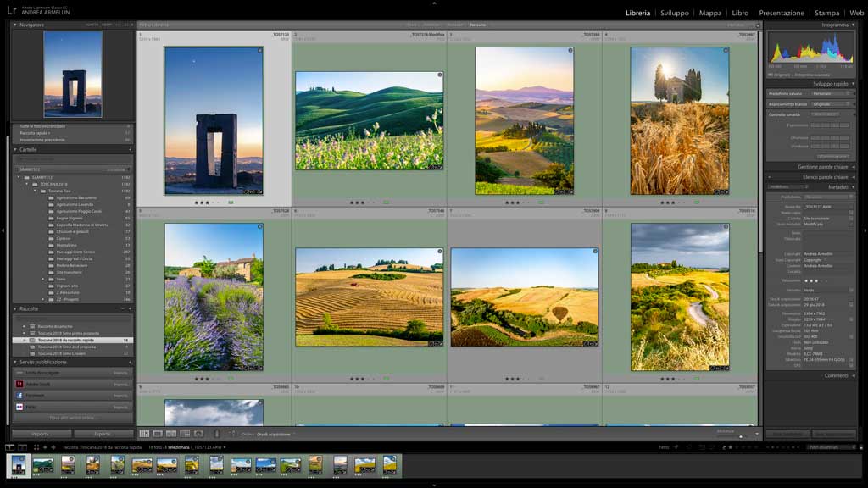Open Bilanciamento bianco dropdown
The width and height of the screenshot is (868, 488).
point(831,104)
